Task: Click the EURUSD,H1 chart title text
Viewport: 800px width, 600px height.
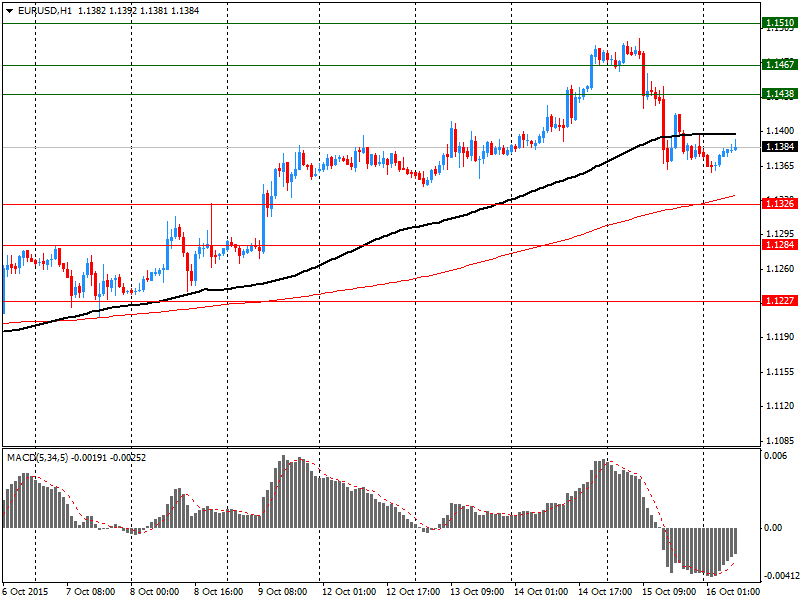Action: [x=45, y=11]
